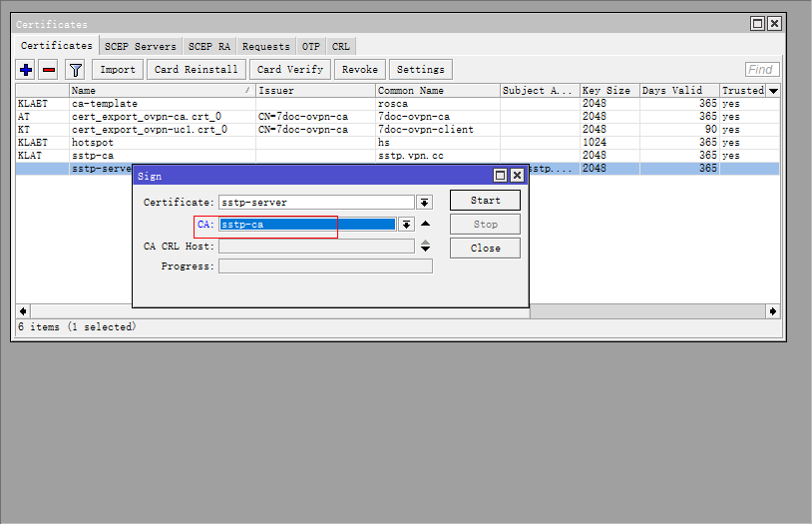
Task: Collapse the CA field with up arrow
Action: [x=425, y=224]
